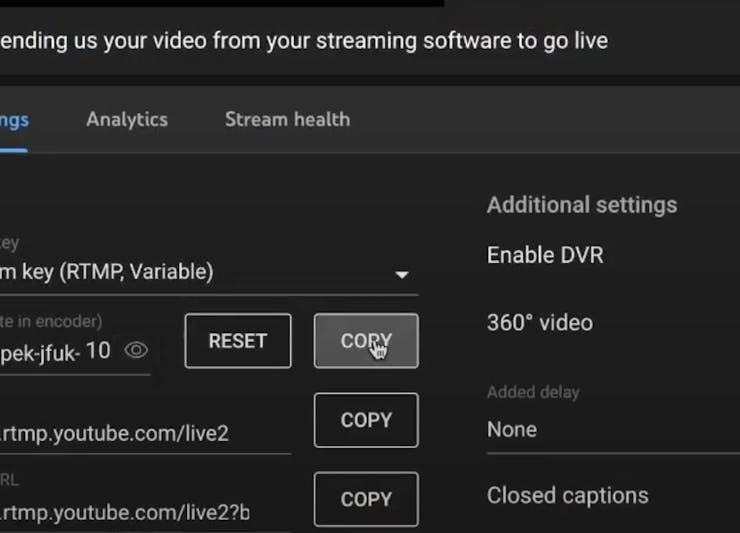This screenshot has height=533, width=740.
Task: Click the Enable DVR setting label
Action: [x=545, y=255]
